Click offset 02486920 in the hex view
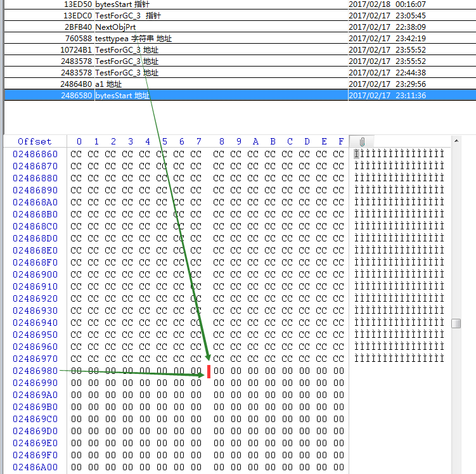The width and height of the screenshot is (476, 474). coord(35,298)
